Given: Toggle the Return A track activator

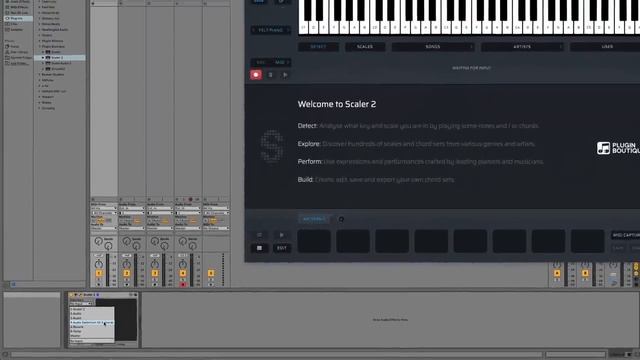Looking at the screenshot, I should [557, 273].
